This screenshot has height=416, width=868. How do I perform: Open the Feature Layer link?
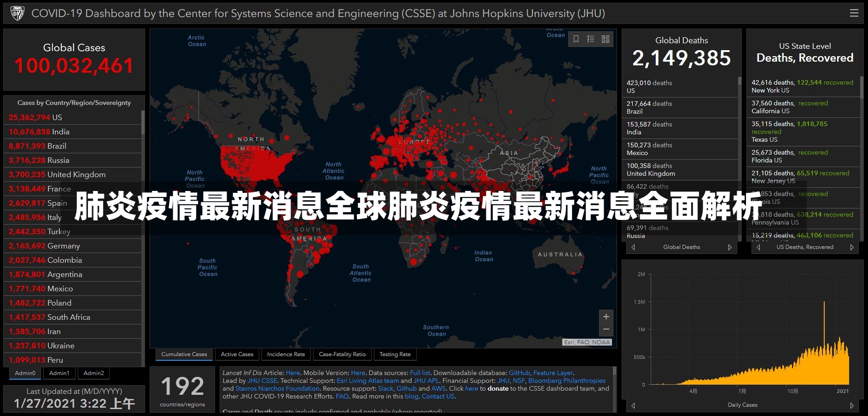553,373
